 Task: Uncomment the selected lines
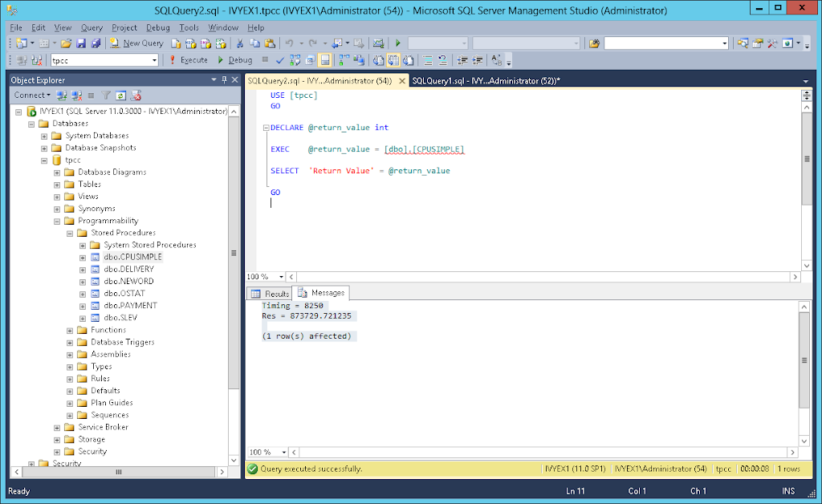click(443, 60)
